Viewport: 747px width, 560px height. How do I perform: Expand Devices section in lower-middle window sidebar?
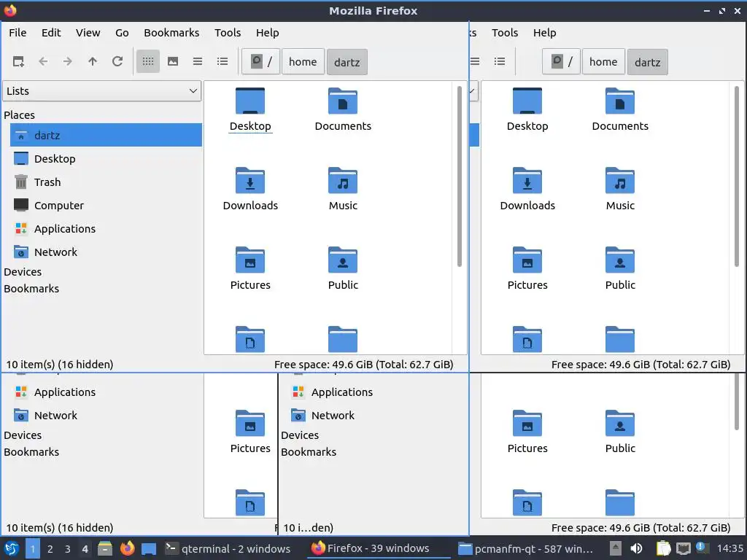click(x=300, y=435)
